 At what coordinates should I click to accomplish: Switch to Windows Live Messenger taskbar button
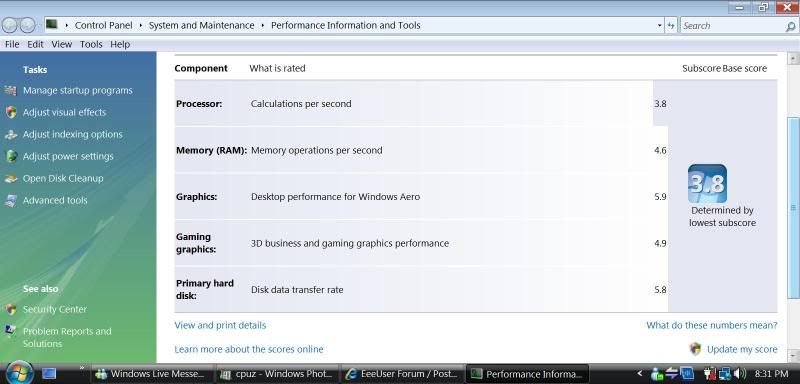click(x=152, y=374)
